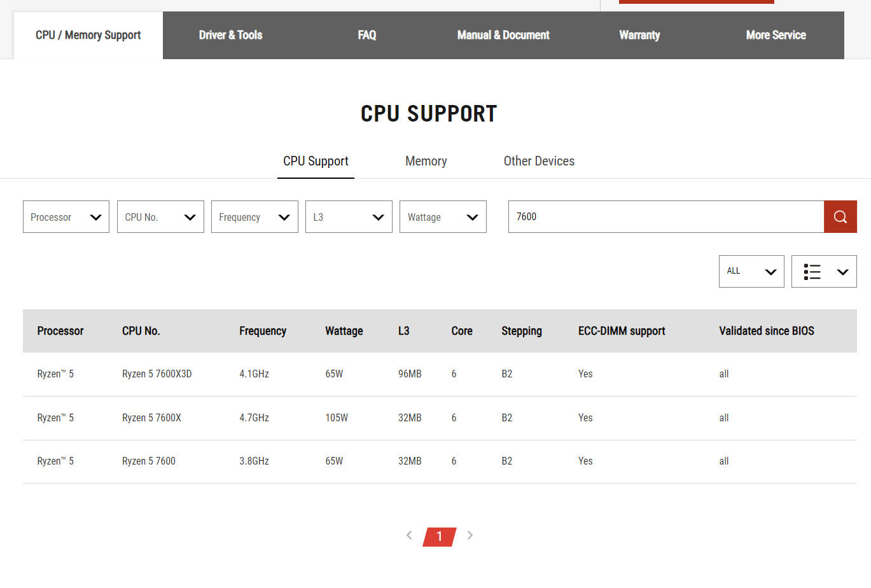Viewport: 871px width, 588px height.
Task: Click the 105W wattage value
Action: point(337,418)
